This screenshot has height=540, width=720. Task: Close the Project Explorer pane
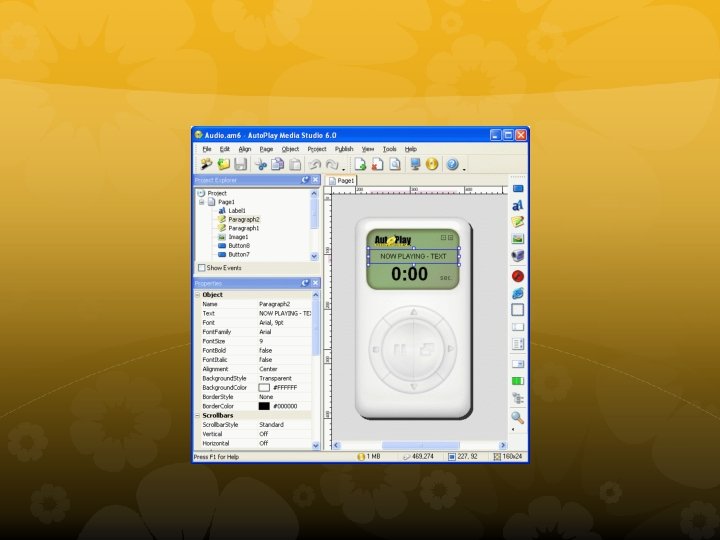[x=315, y=180]
